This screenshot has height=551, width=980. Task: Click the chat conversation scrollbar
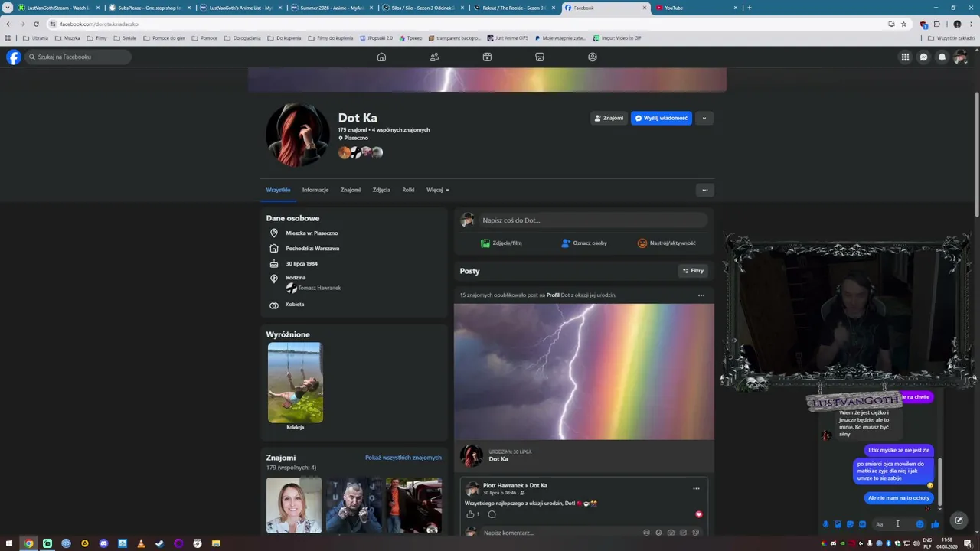[940, 482]
